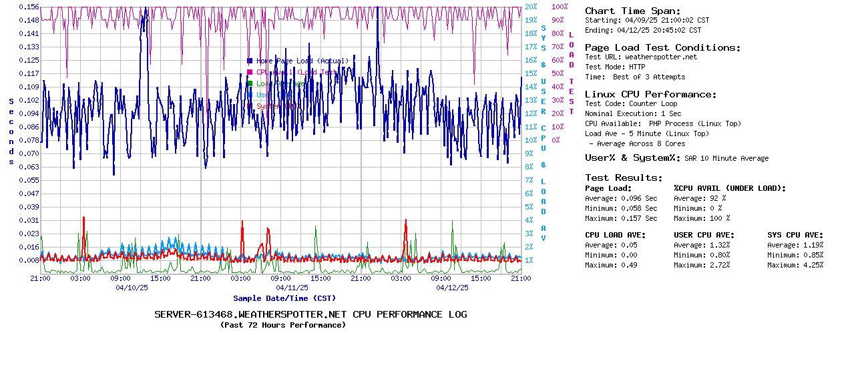Click the Chart Time Span heading
868x367 pixels.
click(x=632, y=11)
